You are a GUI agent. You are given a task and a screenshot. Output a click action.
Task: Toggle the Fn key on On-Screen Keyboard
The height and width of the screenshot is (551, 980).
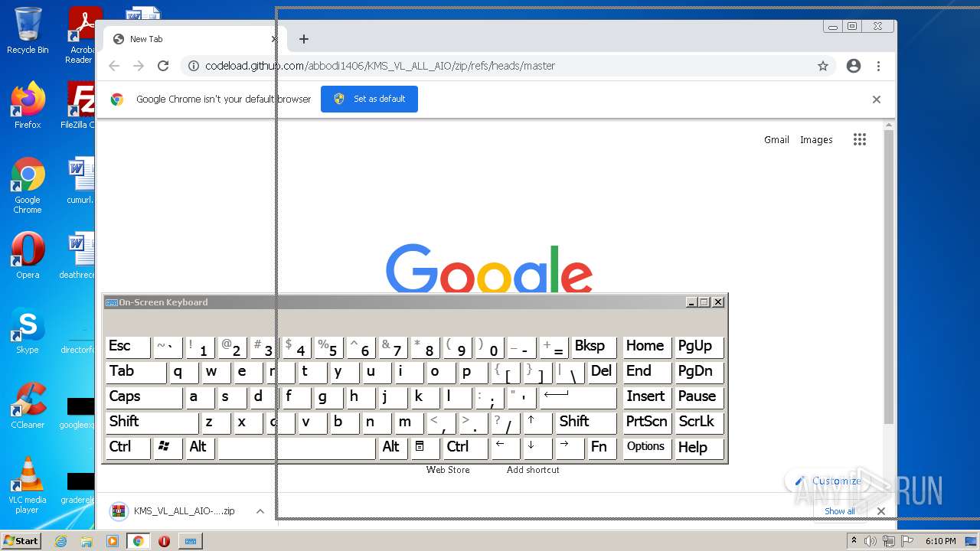pos(602,448)
